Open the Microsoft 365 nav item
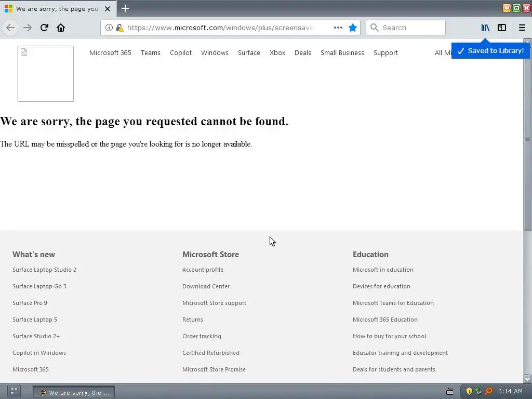This screenshot has width=532, height=399. click(110, 52)
